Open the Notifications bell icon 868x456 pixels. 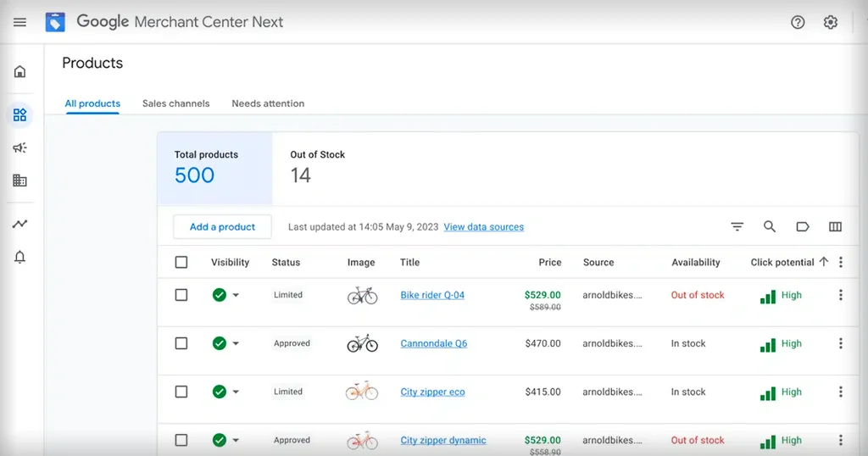click(x=19, y=258)
